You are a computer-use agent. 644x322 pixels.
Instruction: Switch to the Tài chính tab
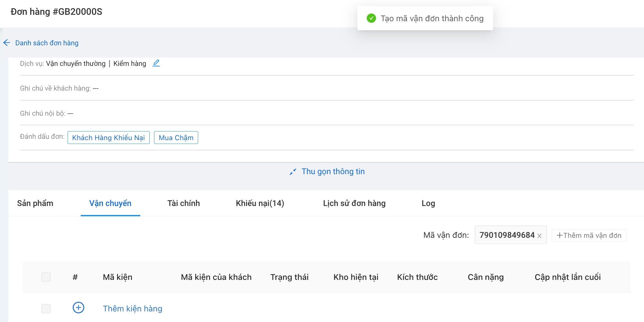click(x=183, y=203)
